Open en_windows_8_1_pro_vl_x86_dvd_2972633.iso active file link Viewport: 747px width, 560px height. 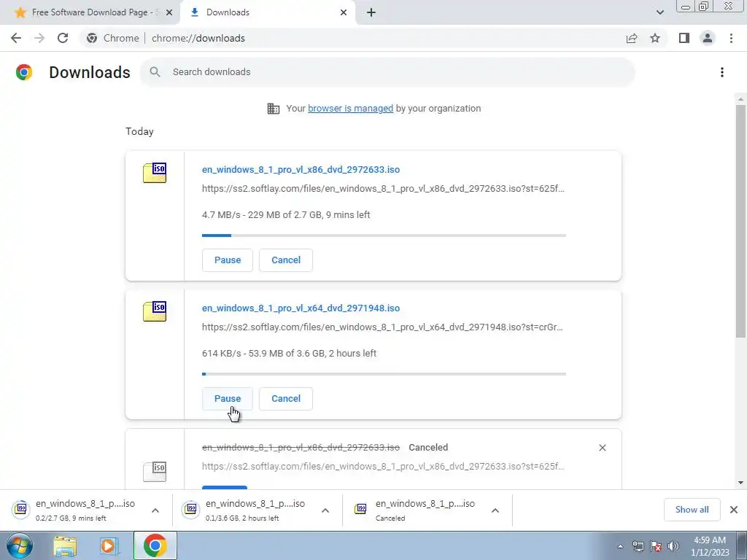pos(301,169)
